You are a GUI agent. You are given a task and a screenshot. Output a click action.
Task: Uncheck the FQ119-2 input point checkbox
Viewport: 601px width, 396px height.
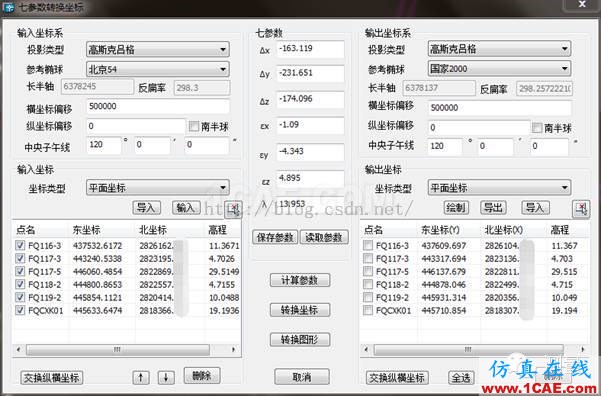20,298
